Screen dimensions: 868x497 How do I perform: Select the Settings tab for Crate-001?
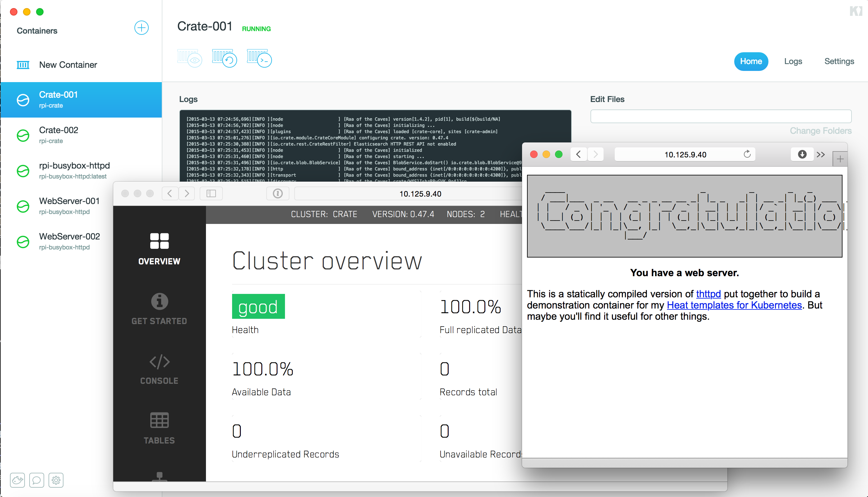pos(838,60)
